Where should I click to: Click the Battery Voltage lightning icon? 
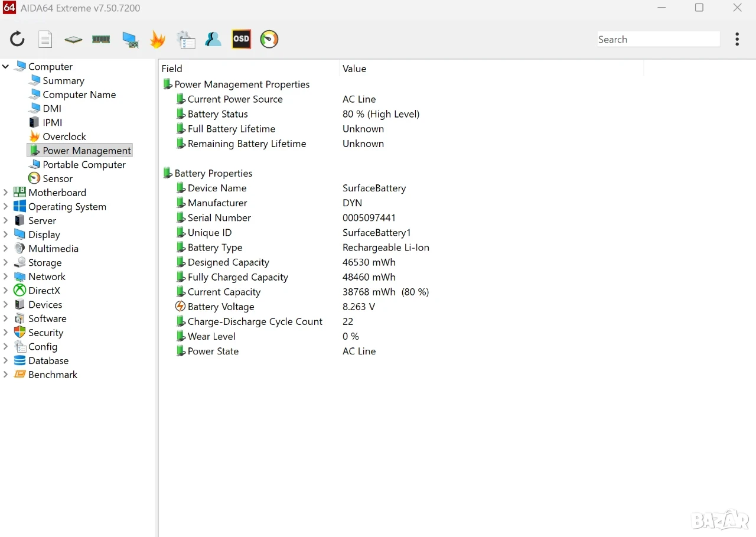[181, 307]
